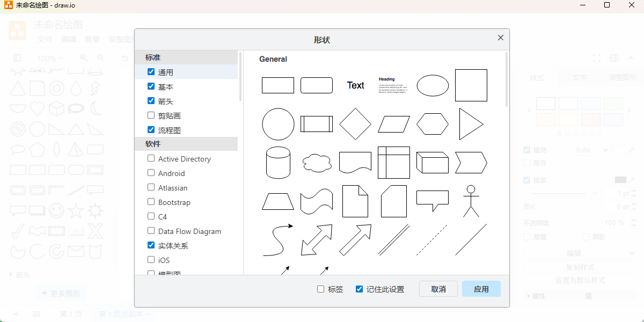Open the 查看 menu
The image size is (644, 322).
point(91,39)
